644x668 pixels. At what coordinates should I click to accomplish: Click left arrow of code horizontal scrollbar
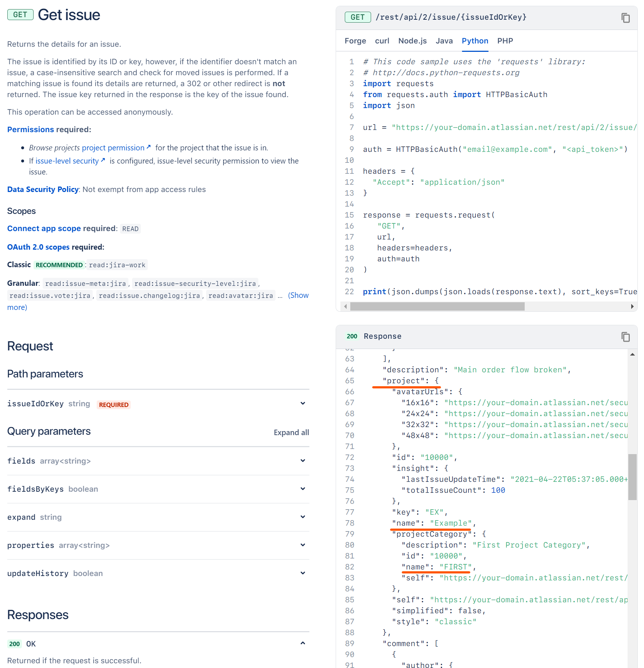[345, 306]
